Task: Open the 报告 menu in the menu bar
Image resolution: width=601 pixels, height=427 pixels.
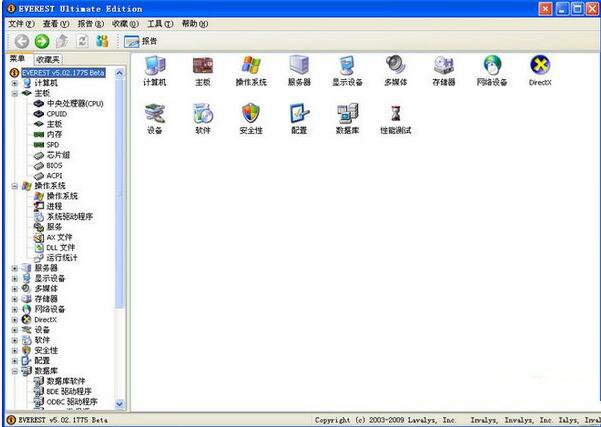Action: tap(91, 24)
